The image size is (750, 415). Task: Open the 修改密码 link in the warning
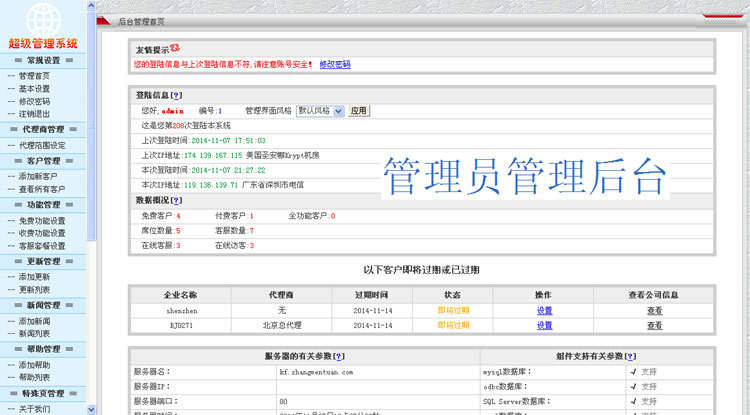click(335, 64)
